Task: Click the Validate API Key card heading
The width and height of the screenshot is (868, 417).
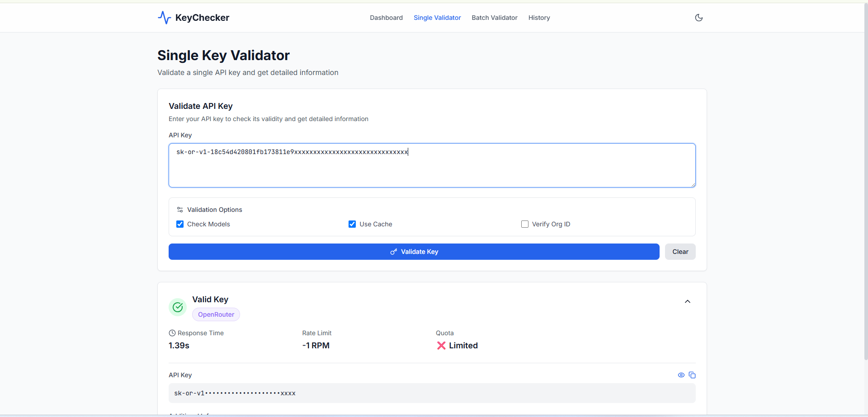Action: (x=201, y=106)
